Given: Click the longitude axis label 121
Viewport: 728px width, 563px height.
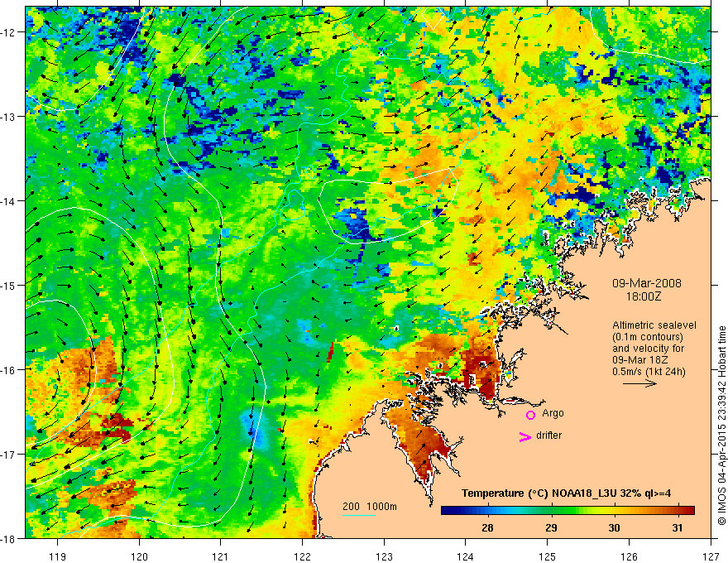Looking at the screenshot, I should click(221, 556).
